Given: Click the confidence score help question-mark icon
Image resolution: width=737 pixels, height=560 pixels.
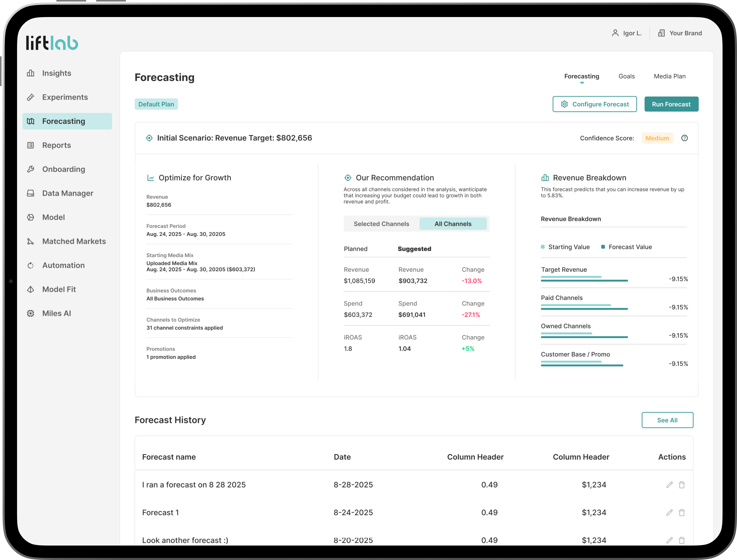Looking at the screenshot, I should (684, 138).
